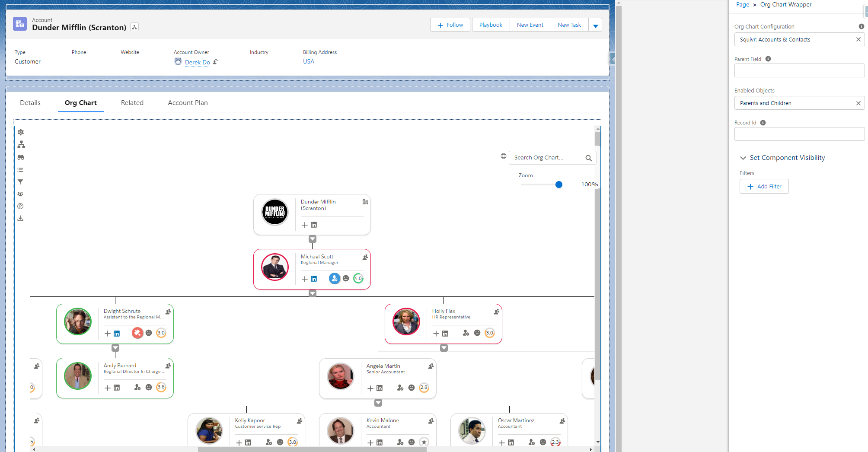The image size is (868, 452).
Task: Click the contact icon at top of Holly Flax card
Action: [497, 312]
